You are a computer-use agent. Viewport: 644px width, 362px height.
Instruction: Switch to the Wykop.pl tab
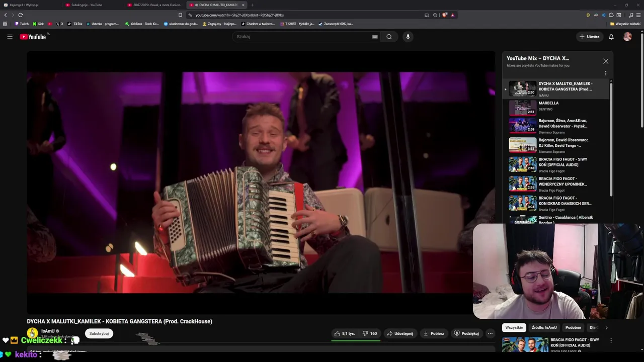pos(31,5)
